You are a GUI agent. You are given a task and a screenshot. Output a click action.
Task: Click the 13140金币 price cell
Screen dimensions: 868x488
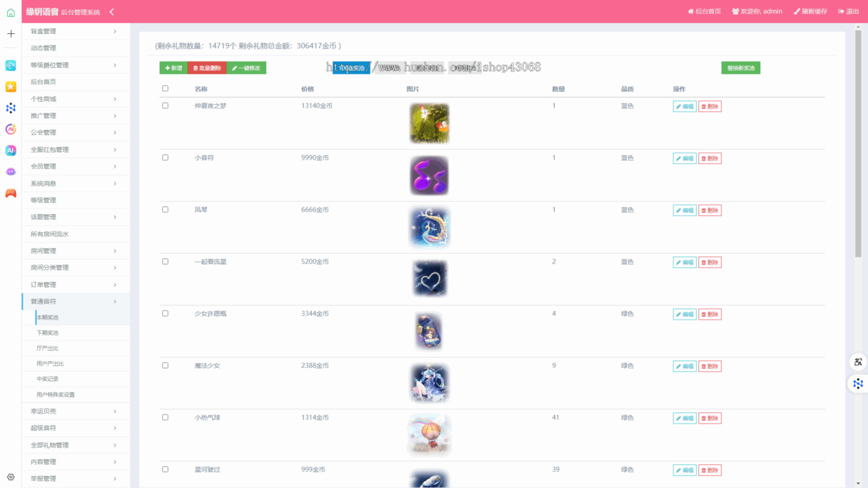pyautogui.click(x=317, y=106)
